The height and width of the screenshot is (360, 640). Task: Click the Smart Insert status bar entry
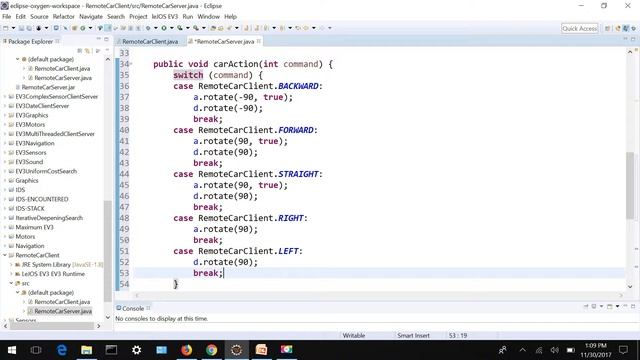pos(413,336)
